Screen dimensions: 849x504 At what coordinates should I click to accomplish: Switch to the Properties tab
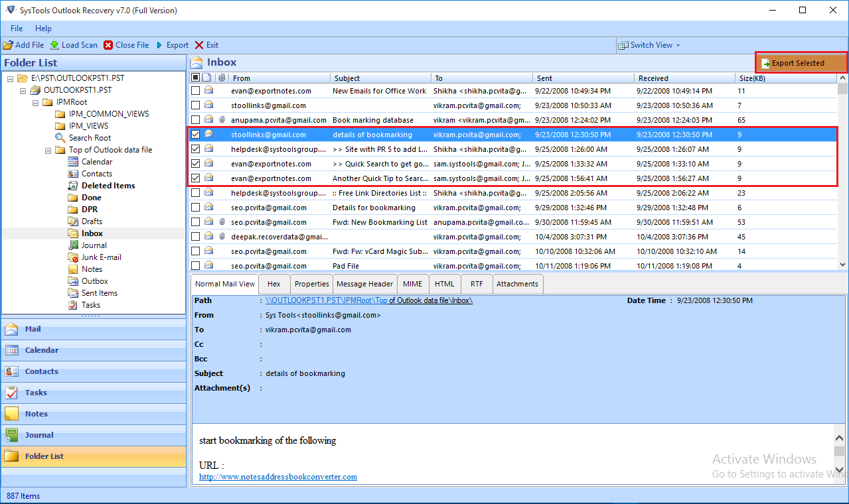(311, 284)
